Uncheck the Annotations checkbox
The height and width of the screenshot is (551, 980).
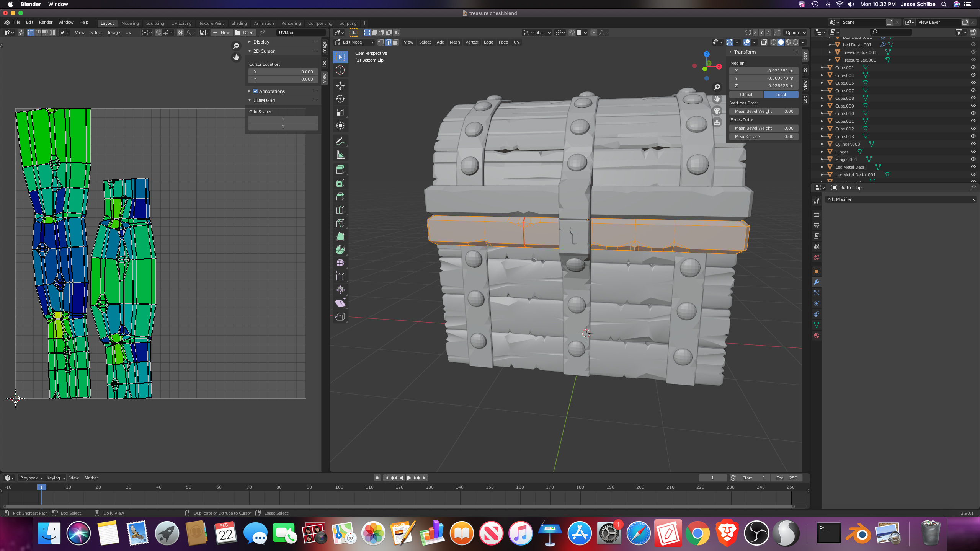click(x=255, y=91)
